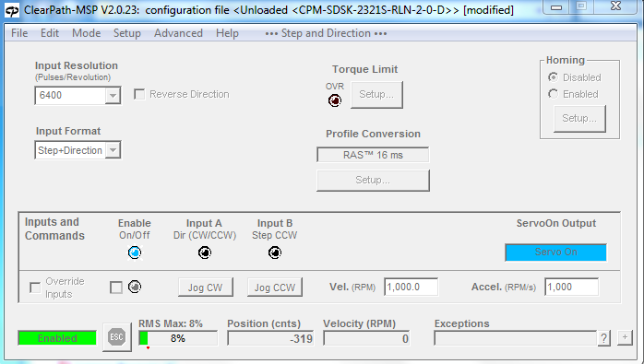Select the Homing Enabled radio button
Screen dimensions: 644x364
pos(554,94)
